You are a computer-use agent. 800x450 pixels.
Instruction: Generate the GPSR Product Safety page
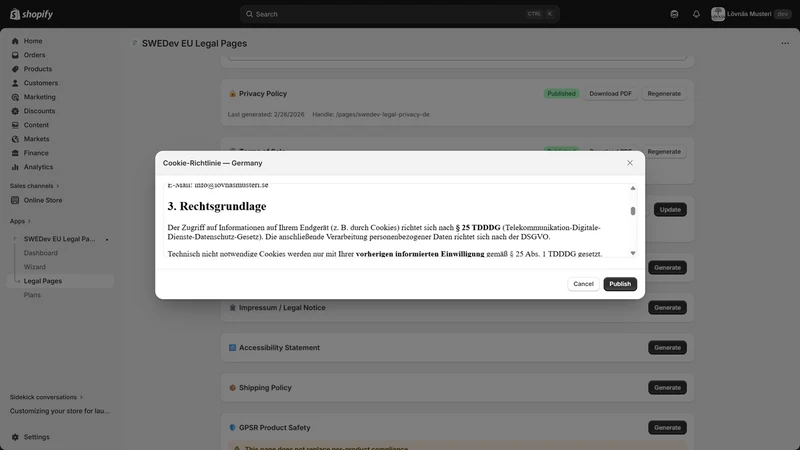[667, 428]
